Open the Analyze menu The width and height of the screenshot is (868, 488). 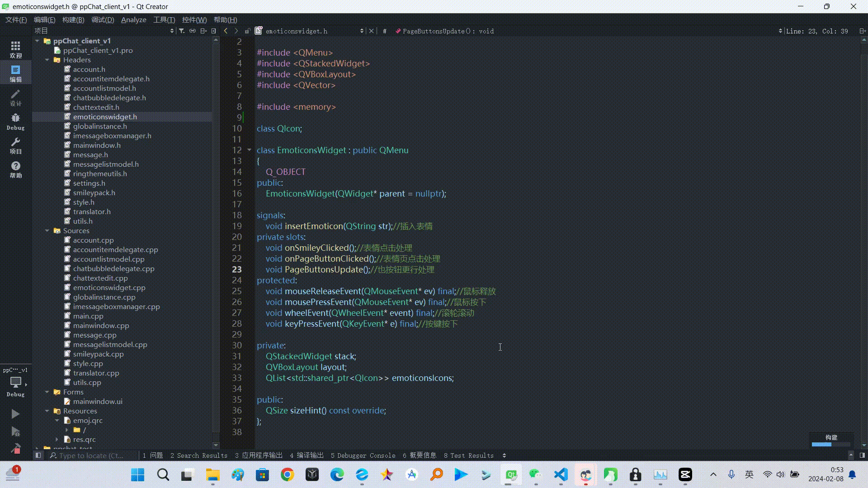click(133, 19)
